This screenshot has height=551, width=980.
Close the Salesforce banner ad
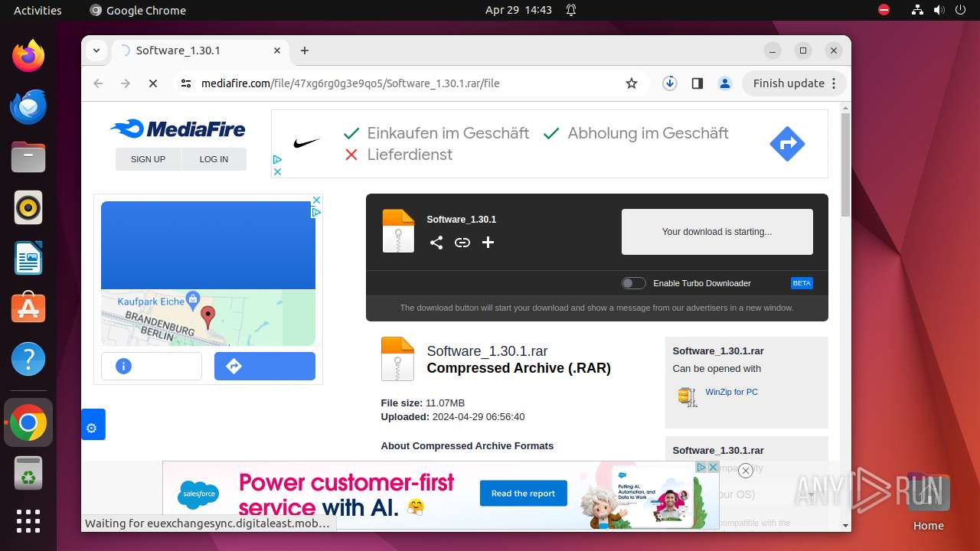click(x=713, y=467)
